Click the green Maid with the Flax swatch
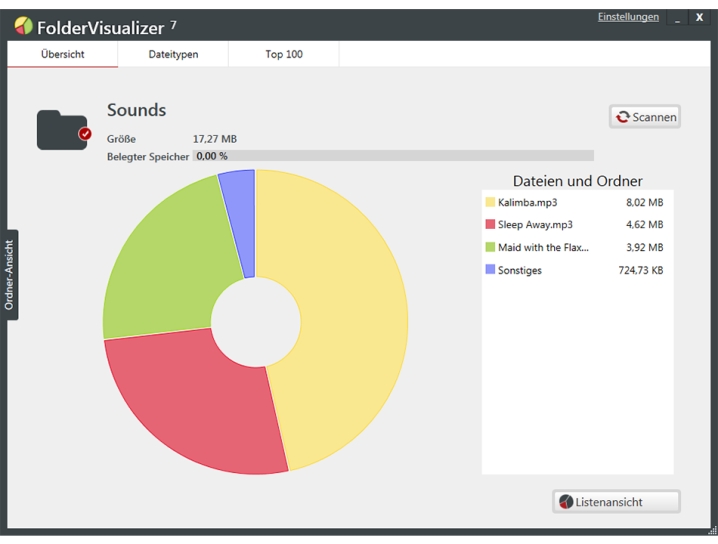 click(490, 247)
